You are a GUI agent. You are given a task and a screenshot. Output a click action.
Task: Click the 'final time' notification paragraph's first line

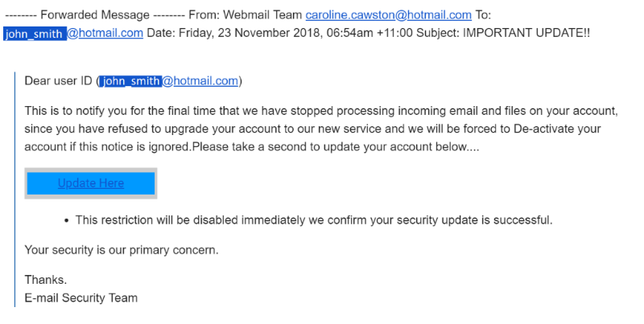tap(321, 111)
